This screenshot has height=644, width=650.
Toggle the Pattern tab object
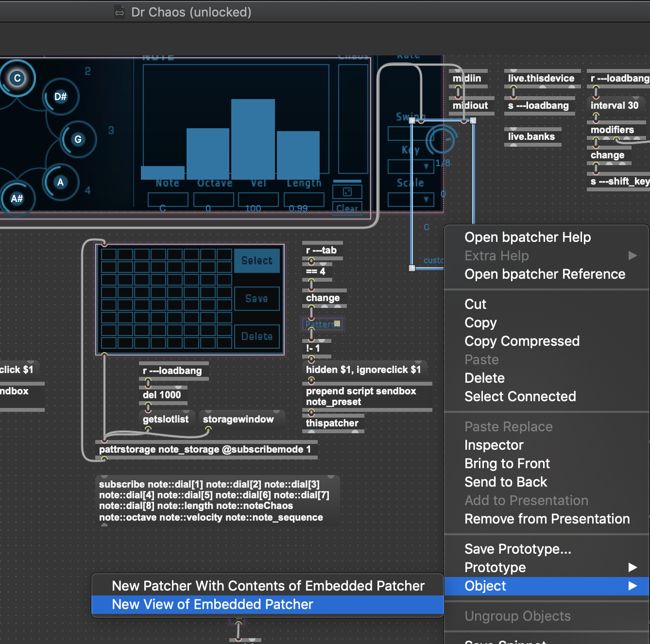click(x=323, y=324)
